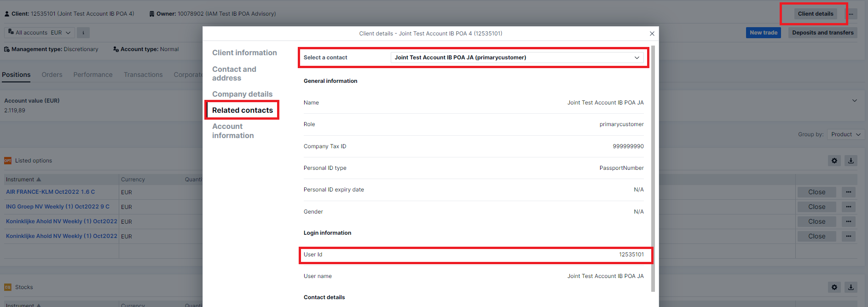Open more actions for AIR FRANCE-KLM row
This screenshot has width=868, height=307.
coord(849,192)
